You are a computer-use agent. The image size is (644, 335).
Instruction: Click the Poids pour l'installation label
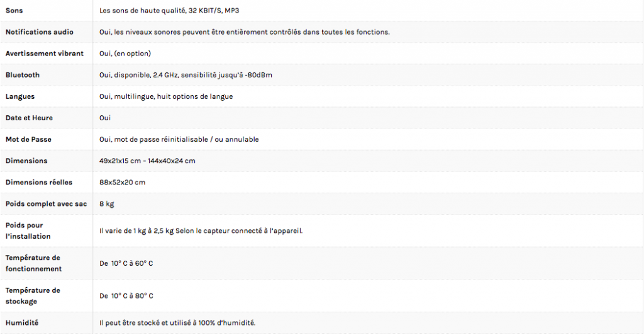28,230
